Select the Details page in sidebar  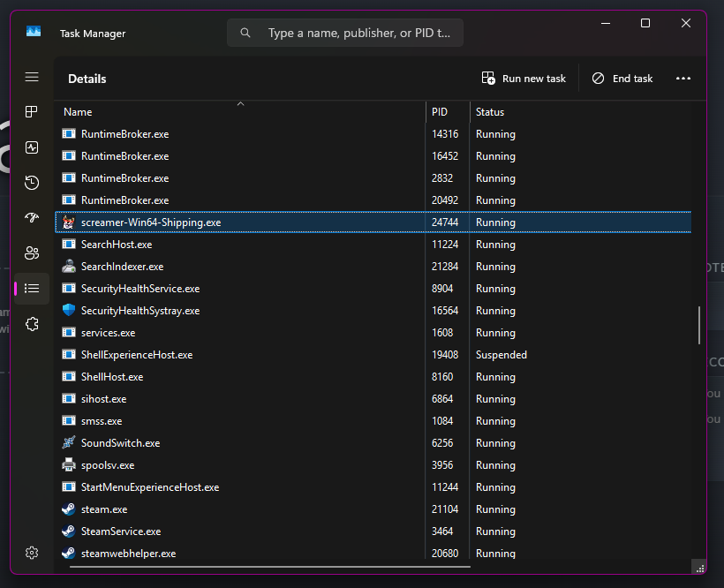coord(32,289)
